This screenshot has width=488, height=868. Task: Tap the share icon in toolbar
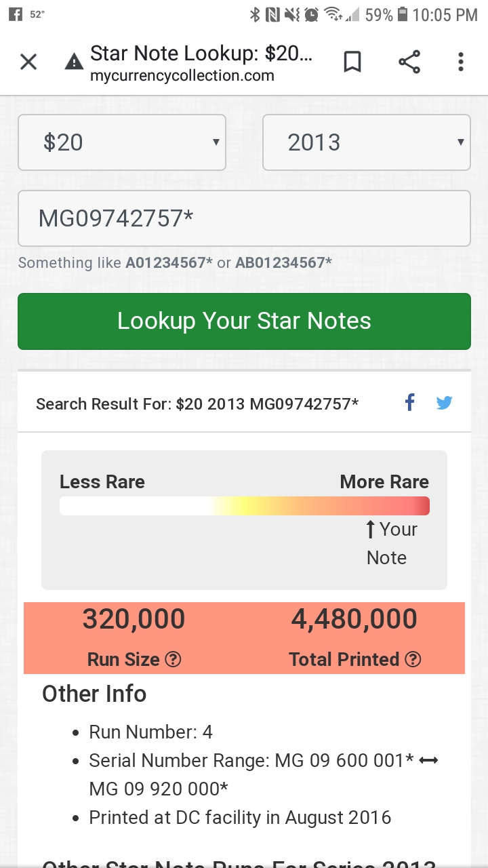pos(409,62)
